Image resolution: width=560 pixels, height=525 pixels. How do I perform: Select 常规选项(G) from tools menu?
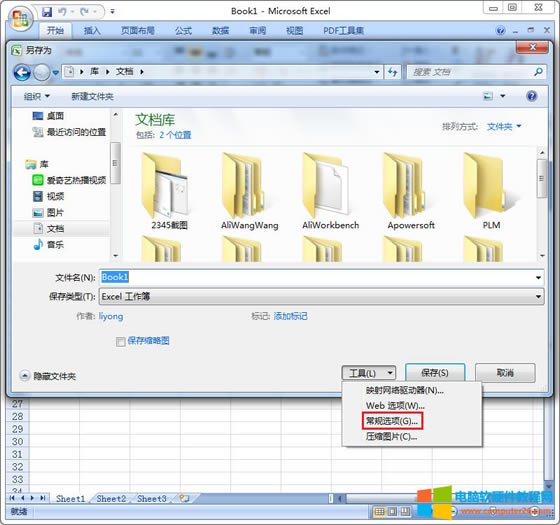pos(392,421)
